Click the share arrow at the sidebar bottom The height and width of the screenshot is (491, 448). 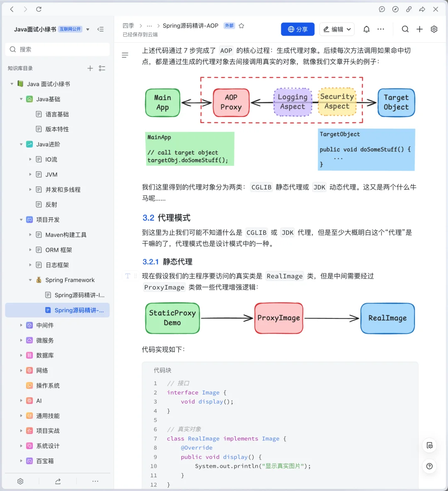coord(58,481)
